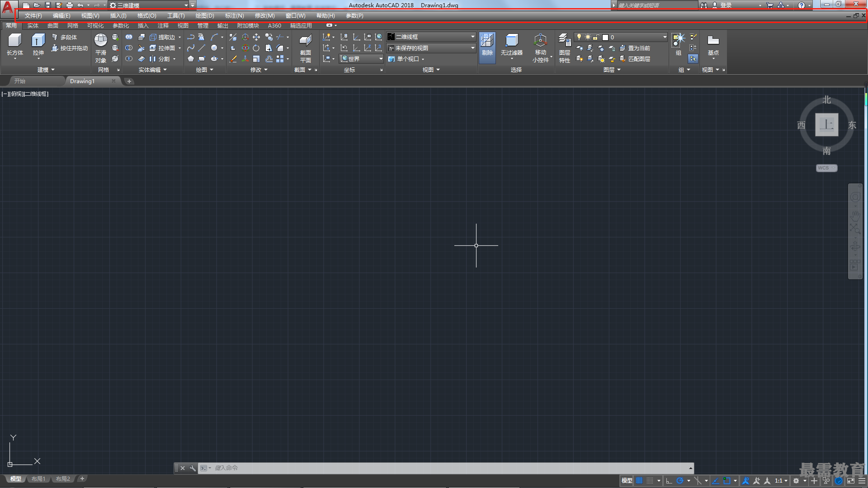Open the 工具(T) menu
The height and width of the screenshot is (488, 868).
[176, 16]
